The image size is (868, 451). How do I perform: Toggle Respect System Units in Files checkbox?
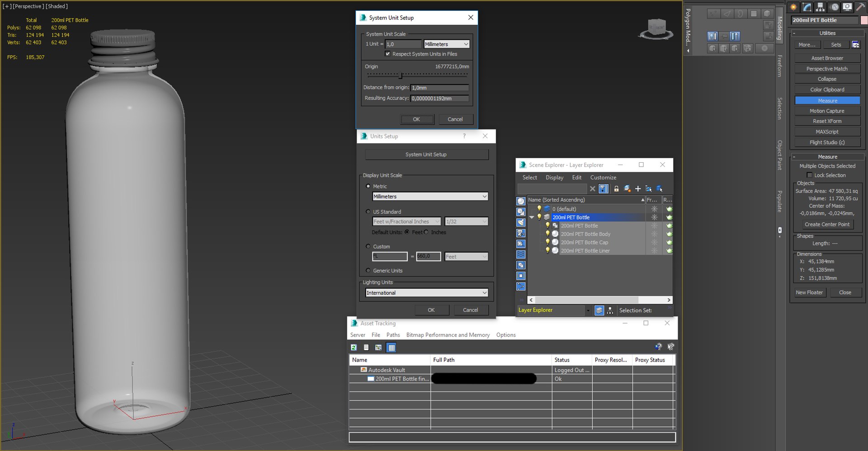click(387, 54)
